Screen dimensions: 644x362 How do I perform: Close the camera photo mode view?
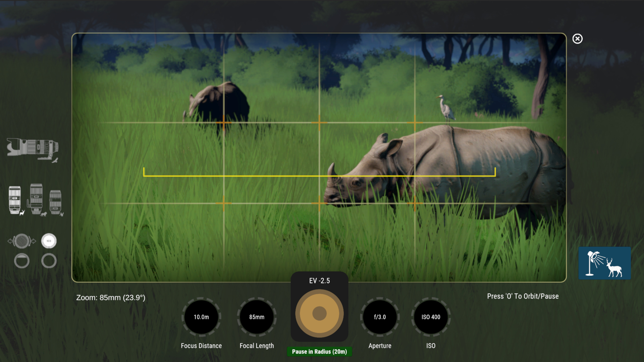(577, 39)
